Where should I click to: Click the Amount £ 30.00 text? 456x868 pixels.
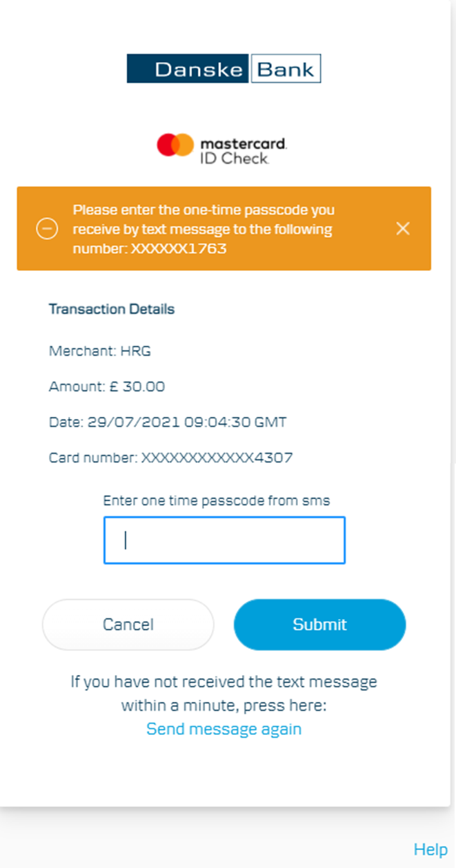click(x=107, y=387)
